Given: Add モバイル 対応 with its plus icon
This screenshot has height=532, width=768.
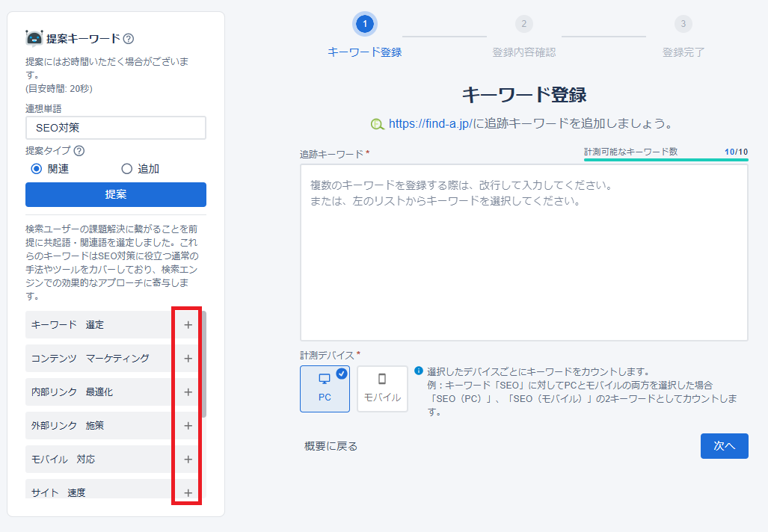Looking at the screenshot, I should tap(188, 460).
